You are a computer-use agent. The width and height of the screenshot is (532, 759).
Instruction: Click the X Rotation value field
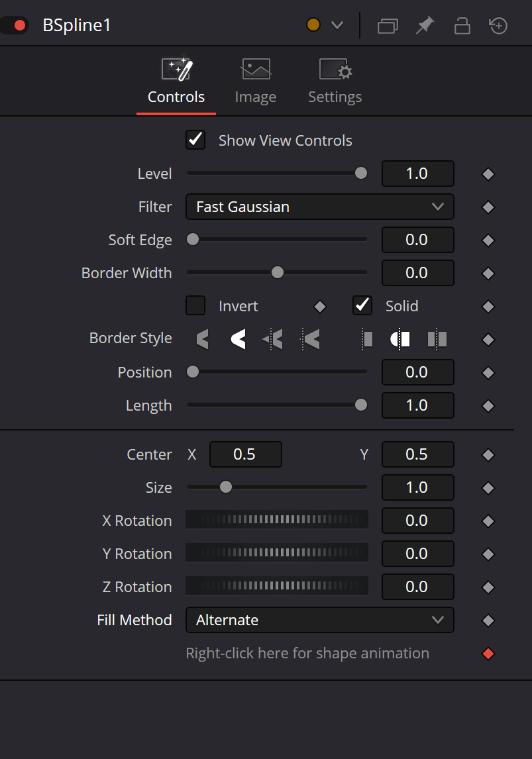418,521
